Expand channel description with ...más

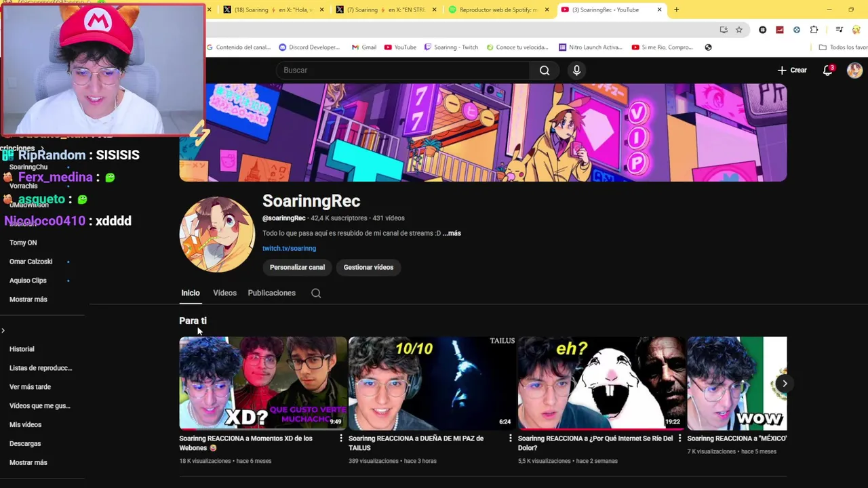click(452, 233)
